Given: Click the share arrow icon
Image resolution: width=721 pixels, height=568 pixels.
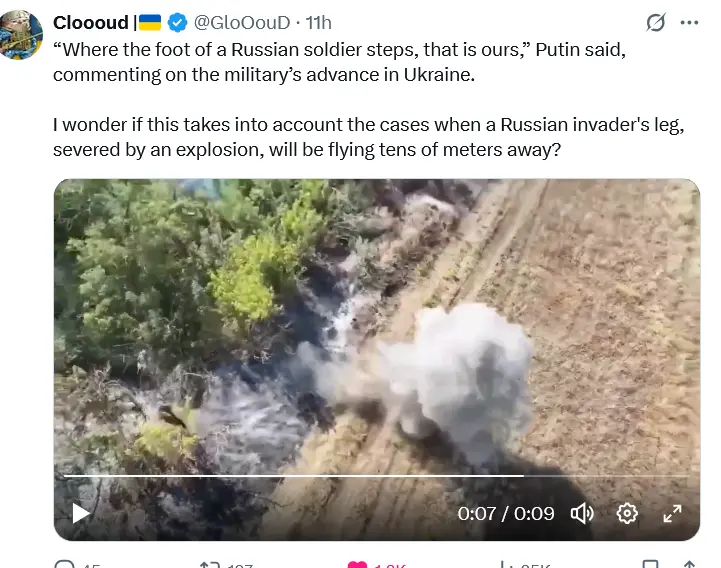Looking at the screenshot, I should 689,565.
